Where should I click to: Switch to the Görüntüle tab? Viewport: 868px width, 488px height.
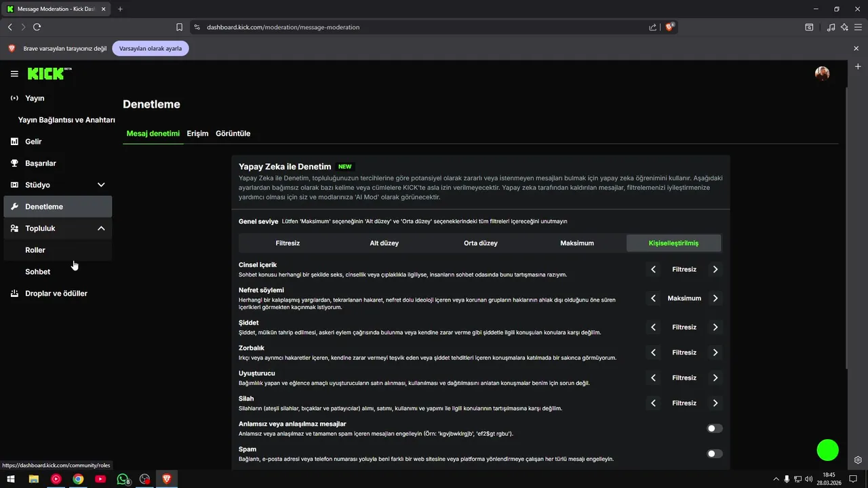(x=233, y=134)
